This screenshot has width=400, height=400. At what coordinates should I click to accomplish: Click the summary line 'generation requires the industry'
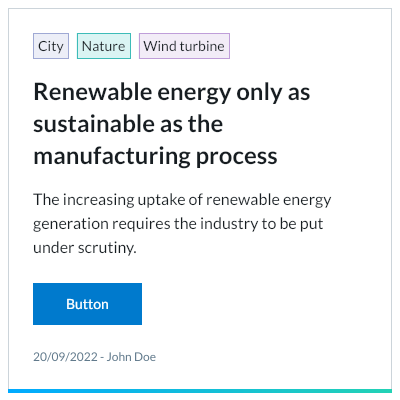point(178,224)
